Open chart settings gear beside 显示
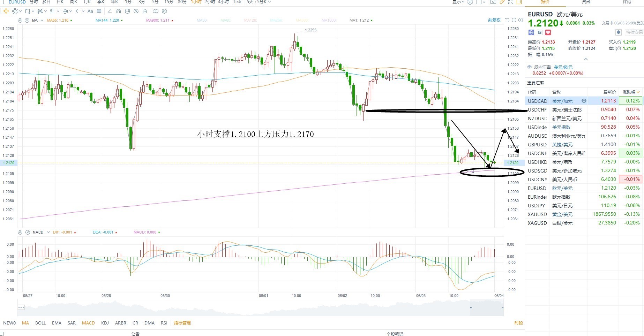The width and height of the screenshot is (644, 336). (470, 2)
